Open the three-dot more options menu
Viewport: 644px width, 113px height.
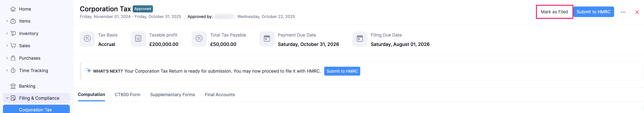pos(623,12)
